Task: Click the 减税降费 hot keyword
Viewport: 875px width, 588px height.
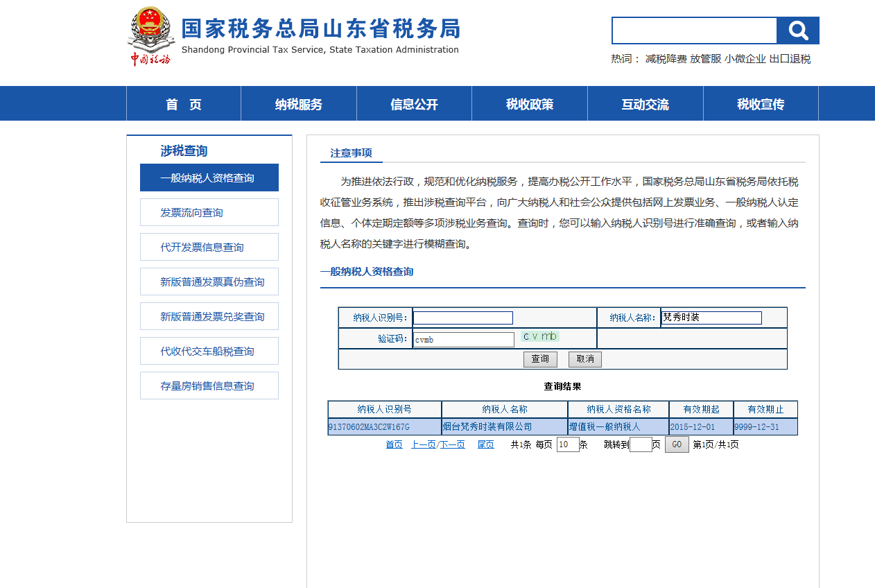Action: pyautogui.click(x=666, y=59)
